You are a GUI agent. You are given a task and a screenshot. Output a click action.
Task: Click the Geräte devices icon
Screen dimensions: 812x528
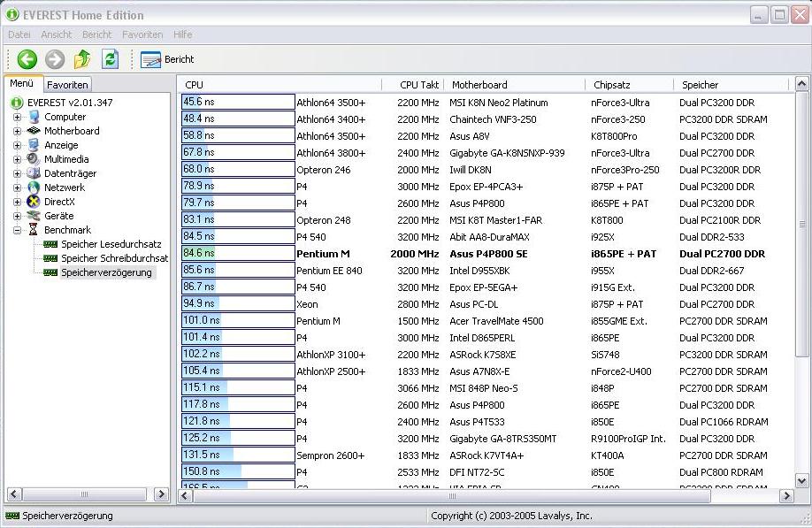click(x=34, y=215)
